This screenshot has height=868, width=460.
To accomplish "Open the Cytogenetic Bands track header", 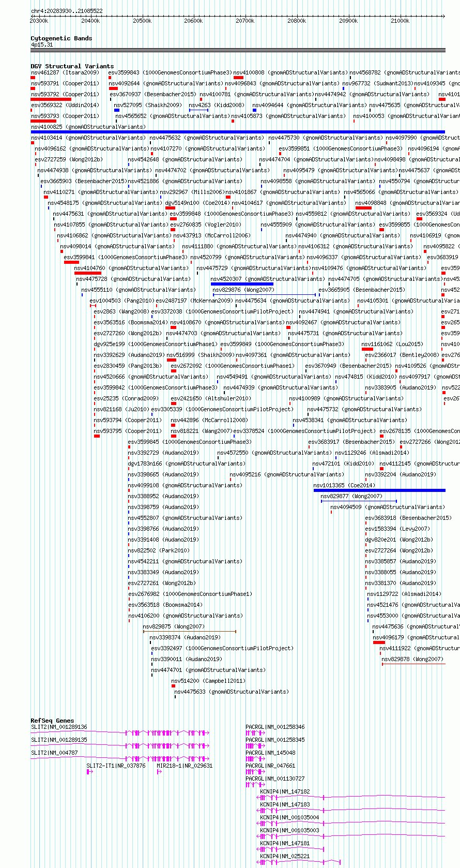I will pyautogui.click(x=61, y=38).
